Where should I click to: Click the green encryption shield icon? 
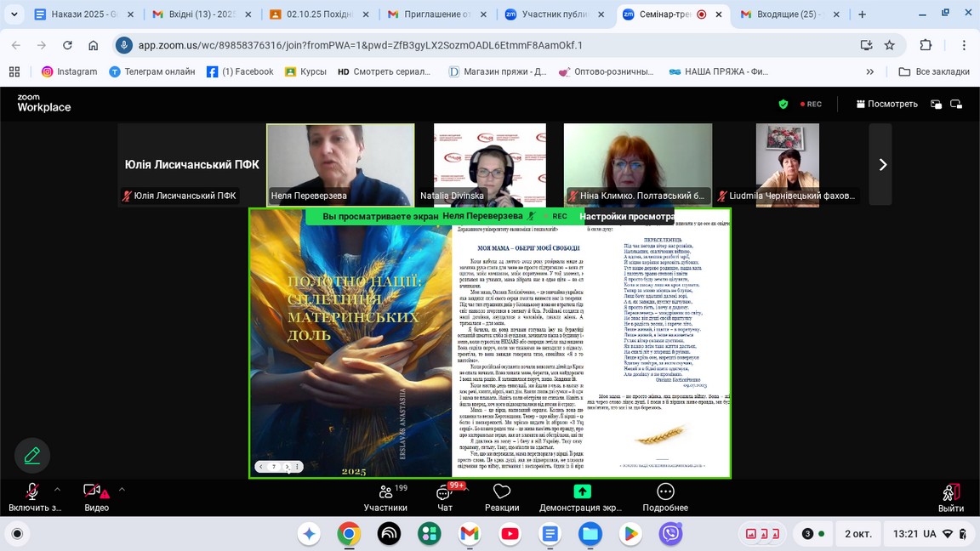tap(783, 104)
